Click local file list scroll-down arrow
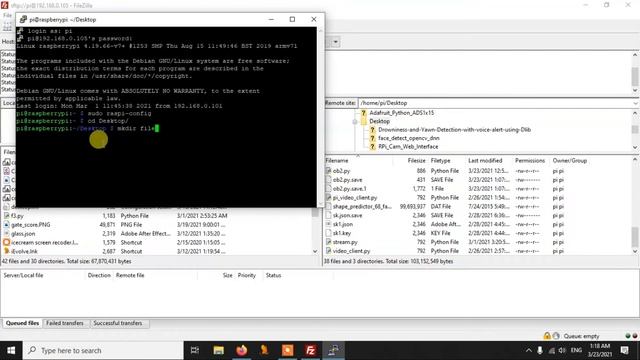Image resolution: width=640 pixels, height=360 pixels. 315,251
